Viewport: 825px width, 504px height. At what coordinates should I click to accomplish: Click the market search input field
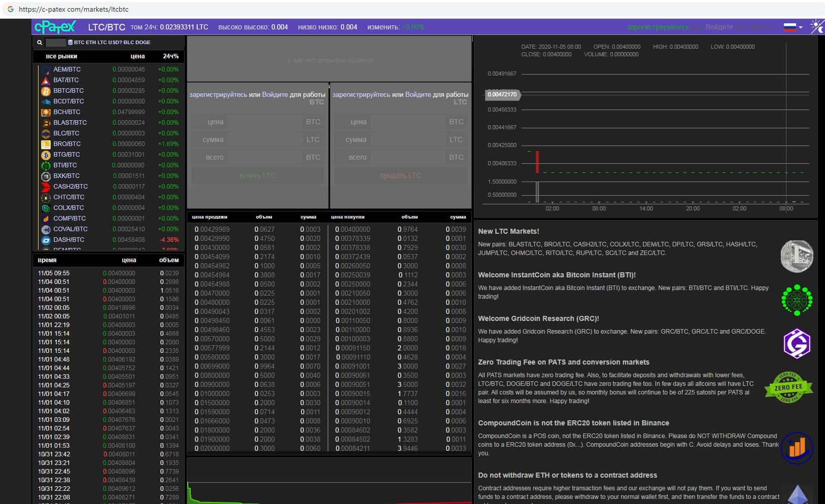tap(55, 43)
